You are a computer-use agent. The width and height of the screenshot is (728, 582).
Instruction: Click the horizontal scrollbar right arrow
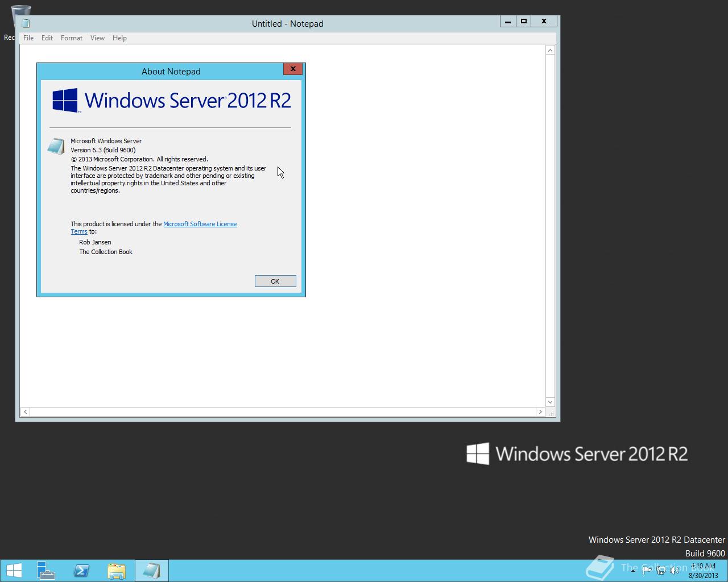pos(540,411)
